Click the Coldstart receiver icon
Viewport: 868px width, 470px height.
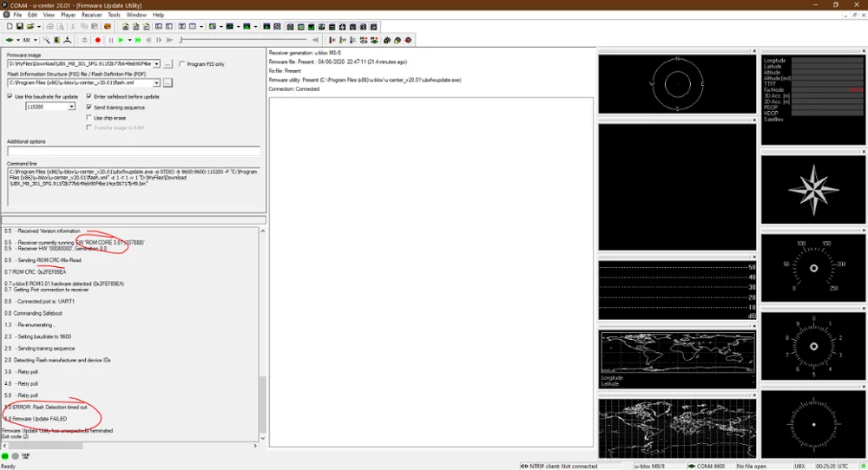(332, 40)
